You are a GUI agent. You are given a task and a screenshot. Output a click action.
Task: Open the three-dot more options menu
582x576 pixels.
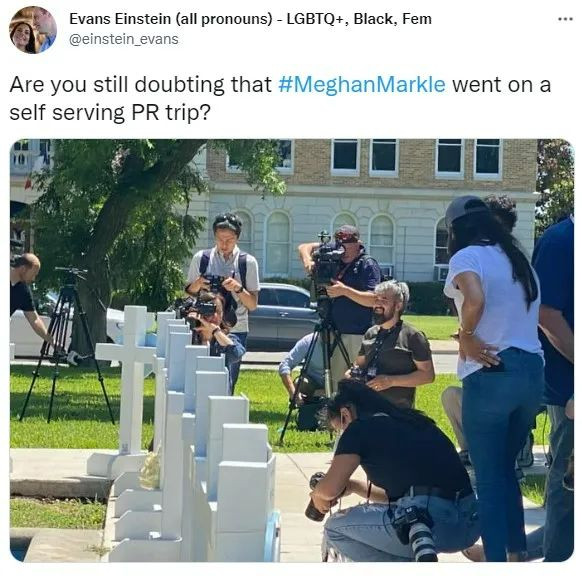pyautogui.click(x=565, y=19)
